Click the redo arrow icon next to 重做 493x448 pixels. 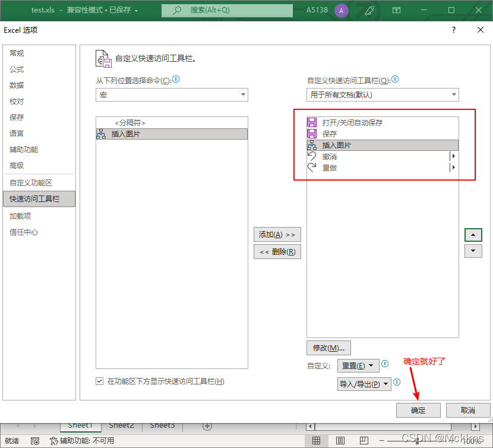pyautogui.click(x=312, y=168)
